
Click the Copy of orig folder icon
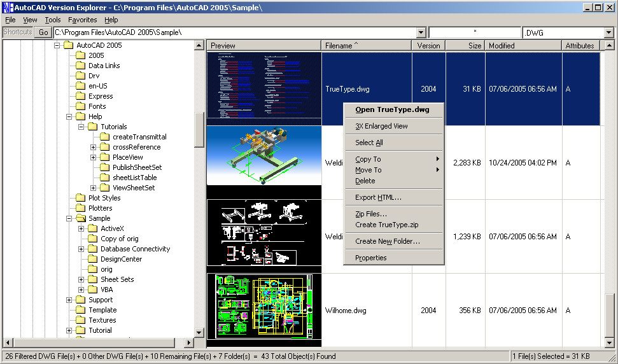point(93,239)
